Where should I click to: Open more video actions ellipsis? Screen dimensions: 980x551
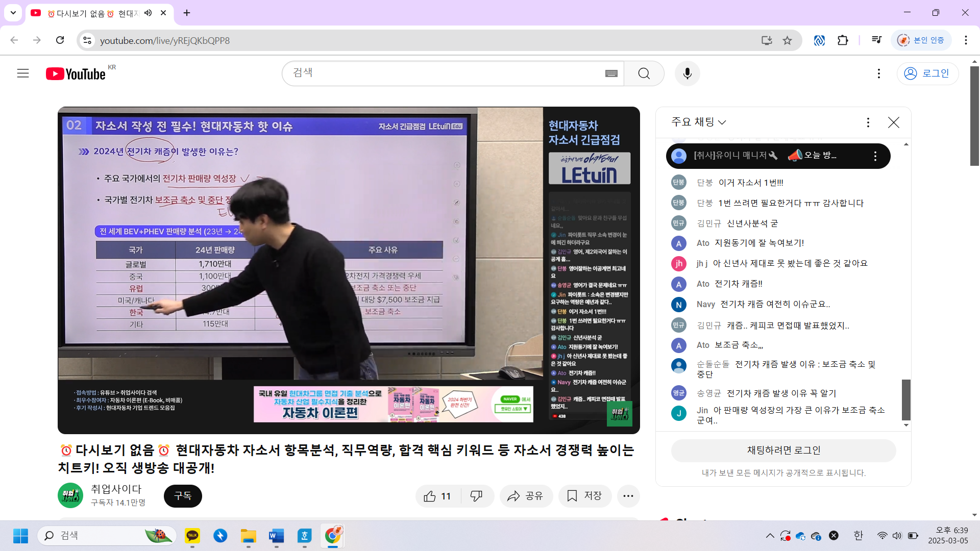click(628, 496)
